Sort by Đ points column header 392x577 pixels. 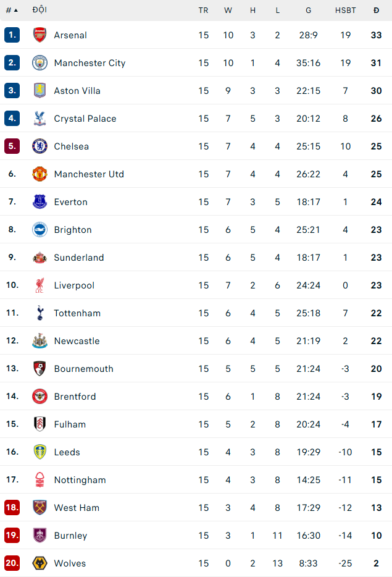pos(376,10)
